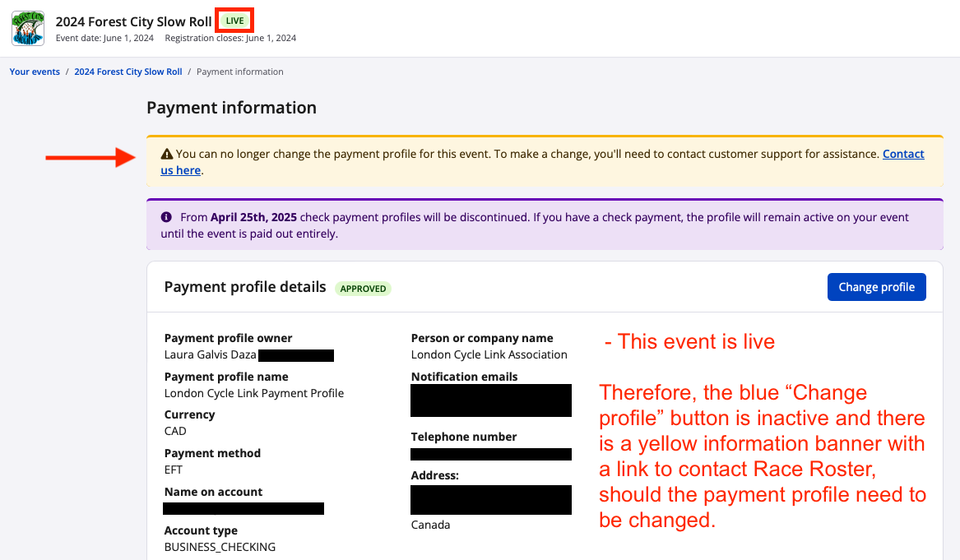The image size is (960, 560).
Task: Click the event title in the header
Action: coord(133,21)
